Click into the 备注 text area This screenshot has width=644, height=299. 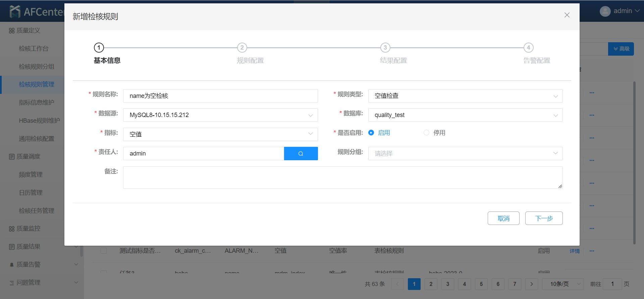click(342, 177)
